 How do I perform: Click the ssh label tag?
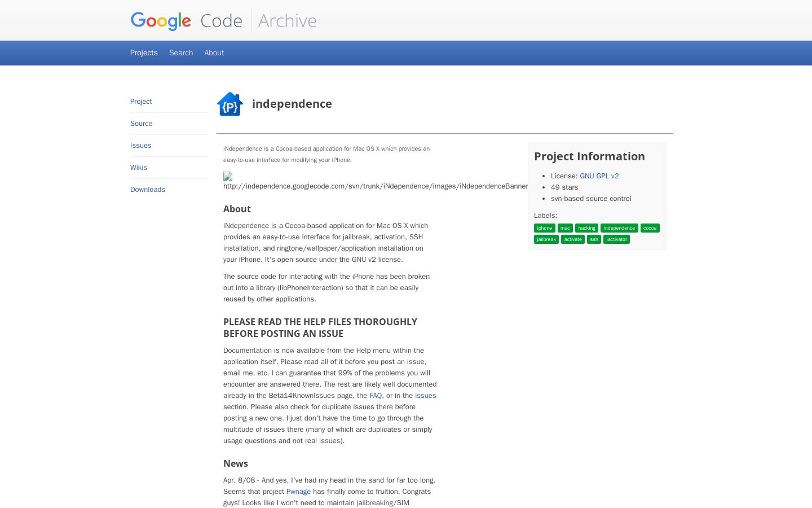click(594, 239)
